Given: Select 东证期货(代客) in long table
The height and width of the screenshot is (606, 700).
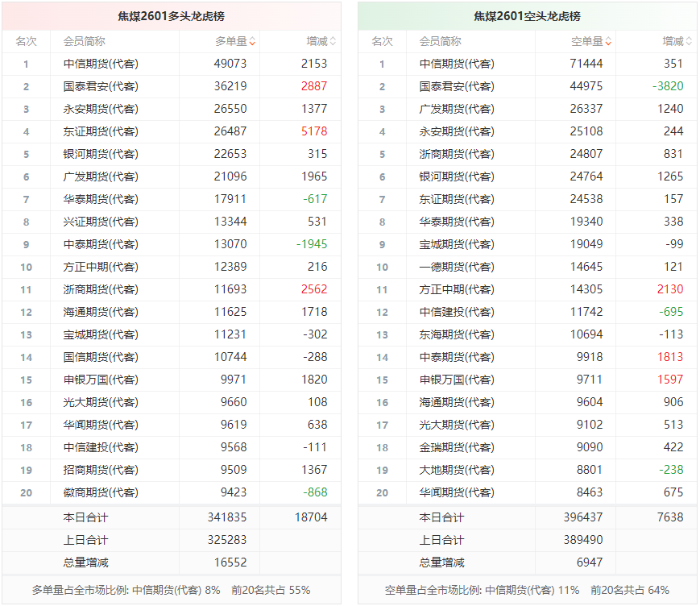Looking at the screenshot, I should click(x=101, y=131).
